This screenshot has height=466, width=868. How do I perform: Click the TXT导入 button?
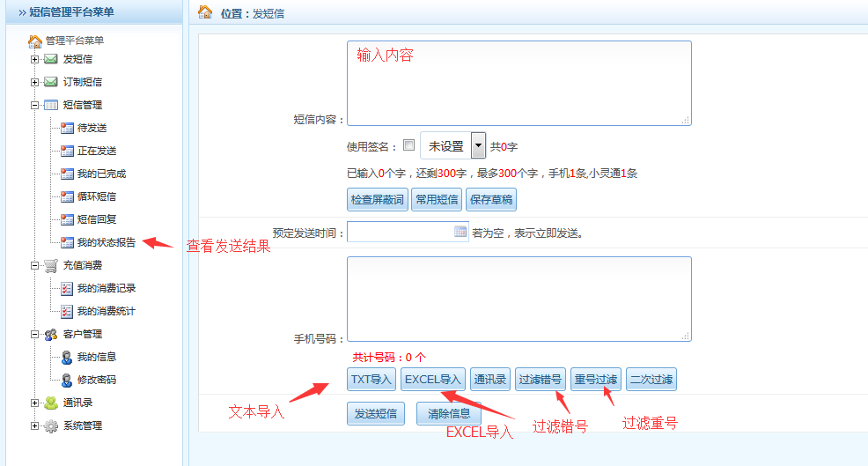coord(371,380)
